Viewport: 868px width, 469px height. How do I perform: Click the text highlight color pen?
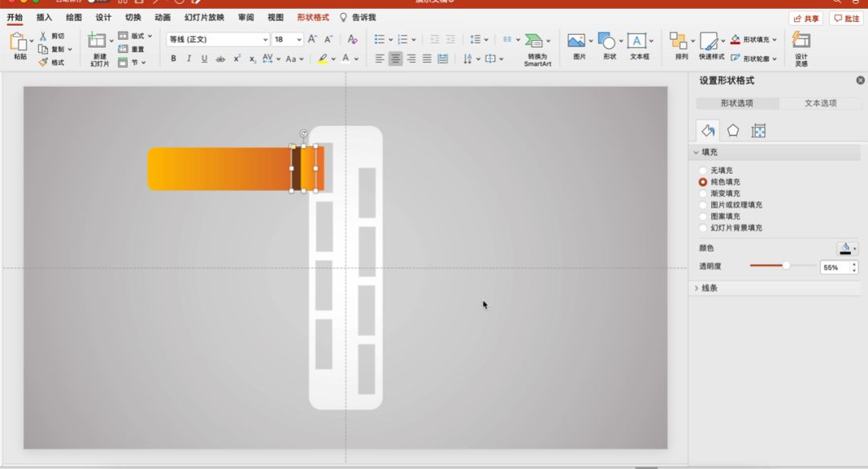[322, 58]
